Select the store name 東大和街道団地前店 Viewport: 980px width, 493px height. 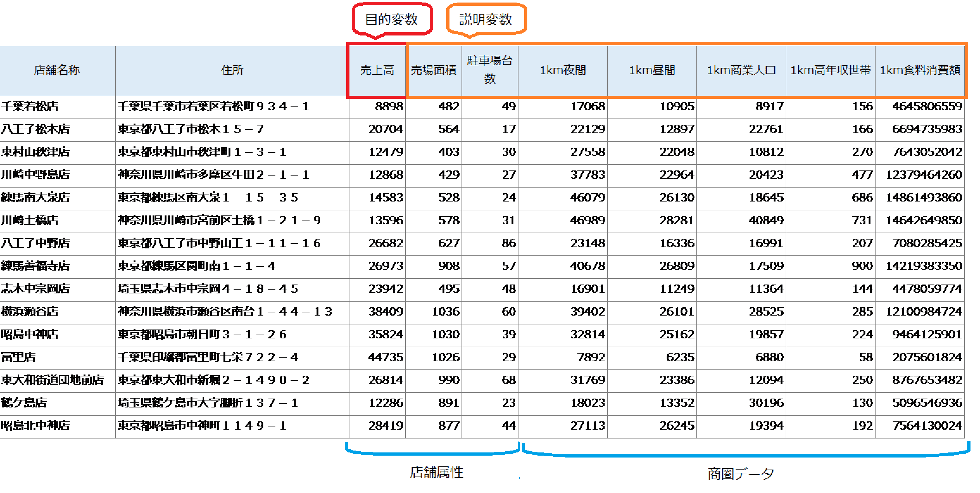(53, 380)
